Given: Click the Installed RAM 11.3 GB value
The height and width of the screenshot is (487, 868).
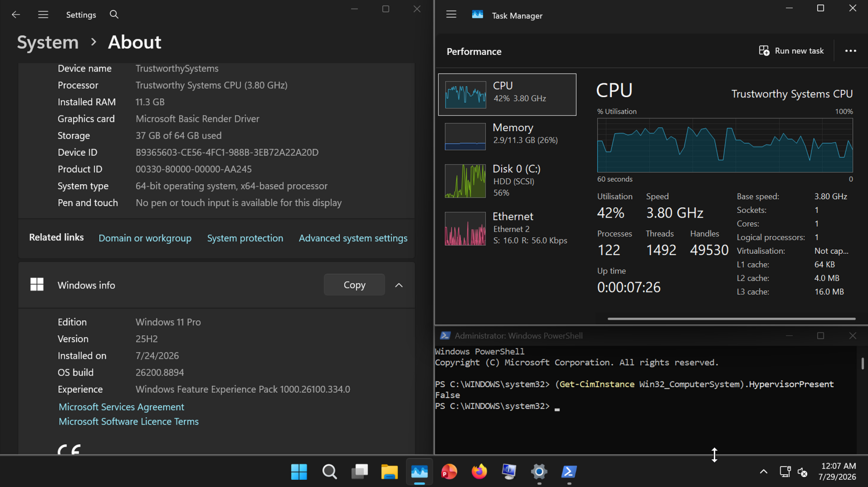Looking at the screenshot, I should pyautogui.click(x=150, y=102).
